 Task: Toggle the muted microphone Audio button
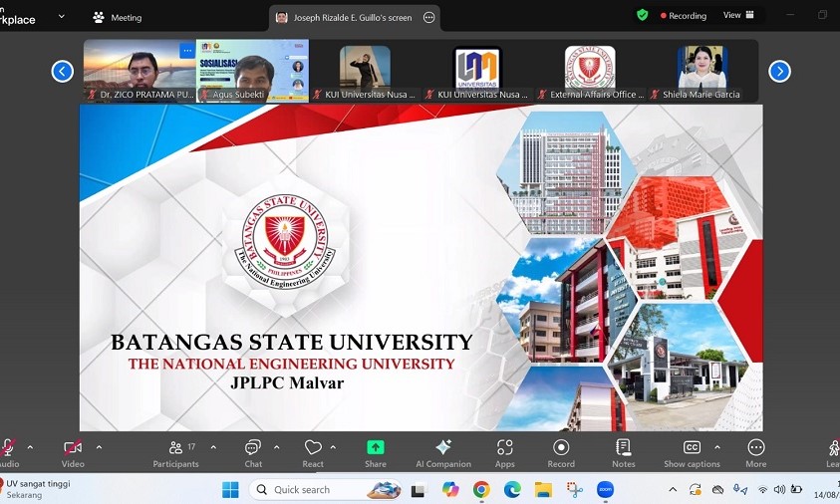(x=8, y=453)
